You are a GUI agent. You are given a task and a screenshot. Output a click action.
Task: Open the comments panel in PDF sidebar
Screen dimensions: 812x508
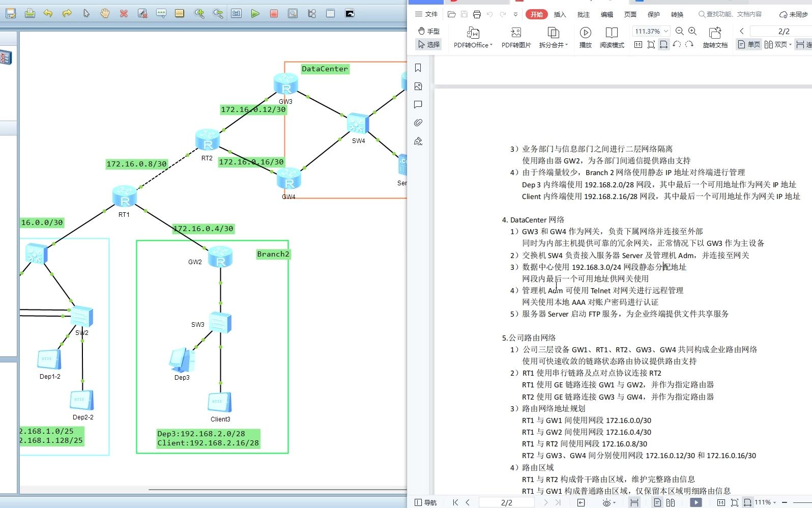418,104
